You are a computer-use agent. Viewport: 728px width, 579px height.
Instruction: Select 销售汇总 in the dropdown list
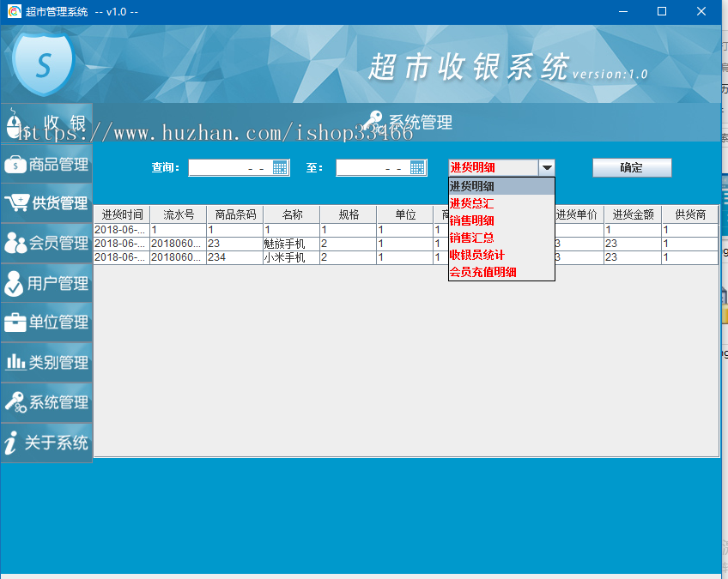[501, 238]
